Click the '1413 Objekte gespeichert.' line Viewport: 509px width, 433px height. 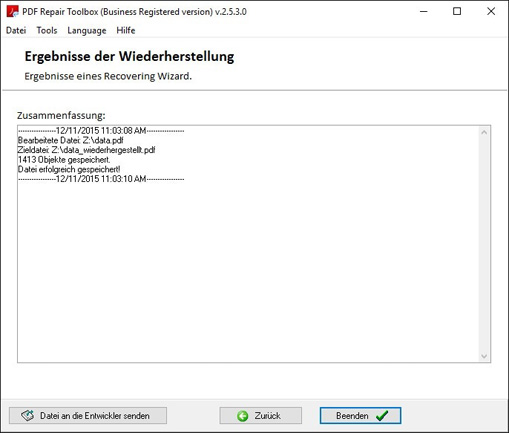(x=64, y=160)
